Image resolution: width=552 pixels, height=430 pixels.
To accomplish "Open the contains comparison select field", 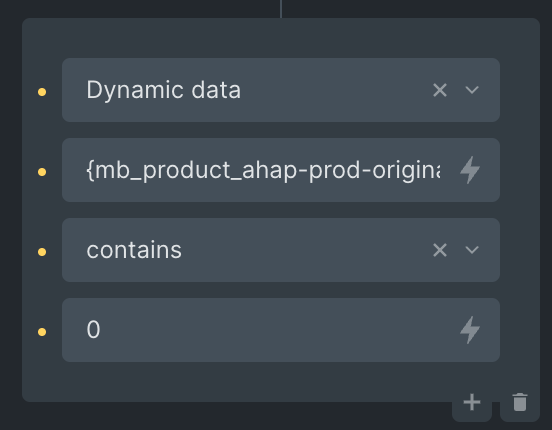I will coord(281,250).
